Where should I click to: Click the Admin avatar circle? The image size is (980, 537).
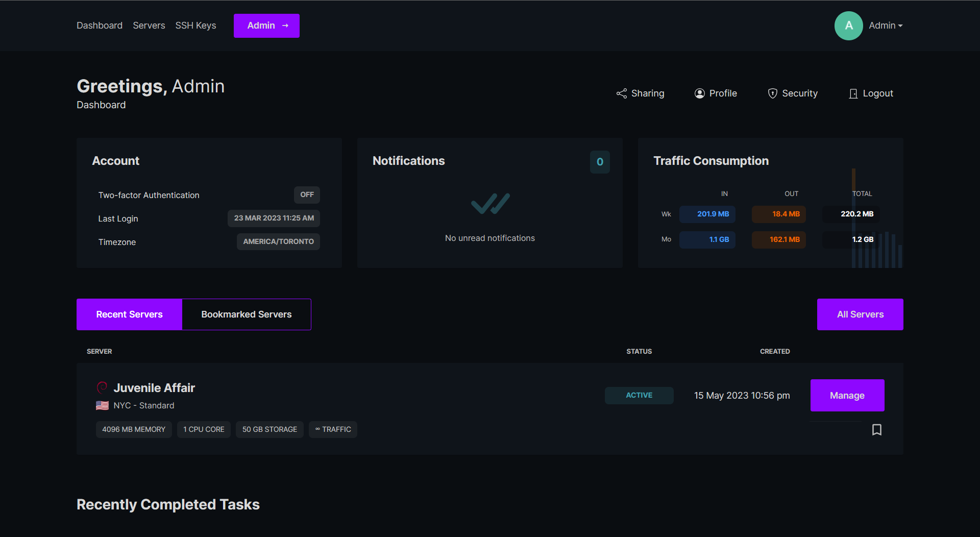coord(848,26)
